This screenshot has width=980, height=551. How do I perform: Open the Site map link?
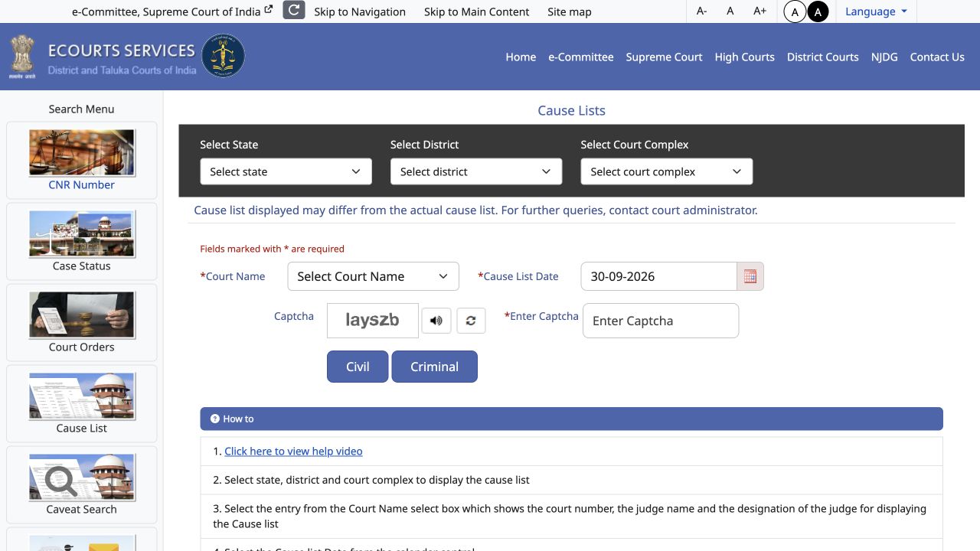[570, 11]
